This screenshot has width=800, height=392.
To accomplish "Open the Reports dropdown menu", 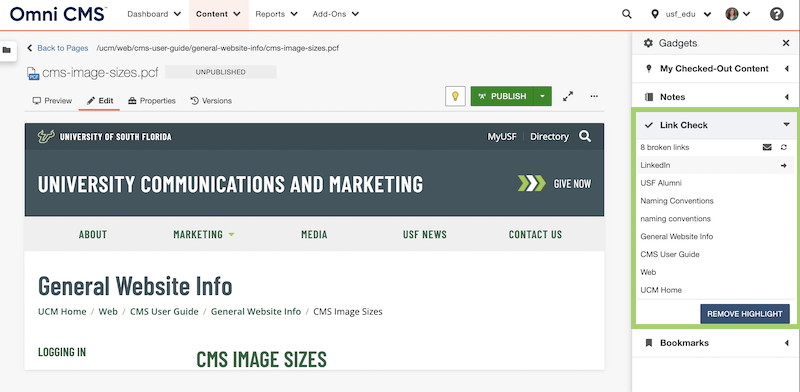I will pyautogui.click(x=277, y=14).
